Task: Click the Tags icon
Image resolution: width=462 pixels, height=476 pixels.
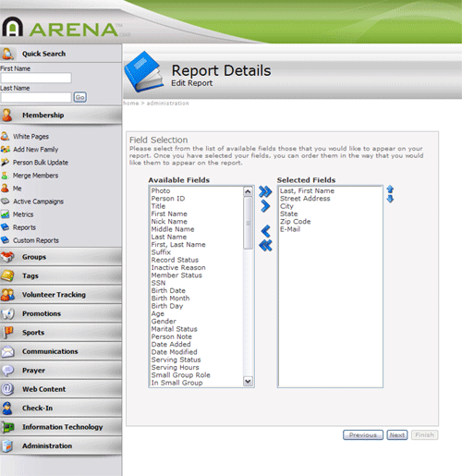Action: click(x=7, y=275)
